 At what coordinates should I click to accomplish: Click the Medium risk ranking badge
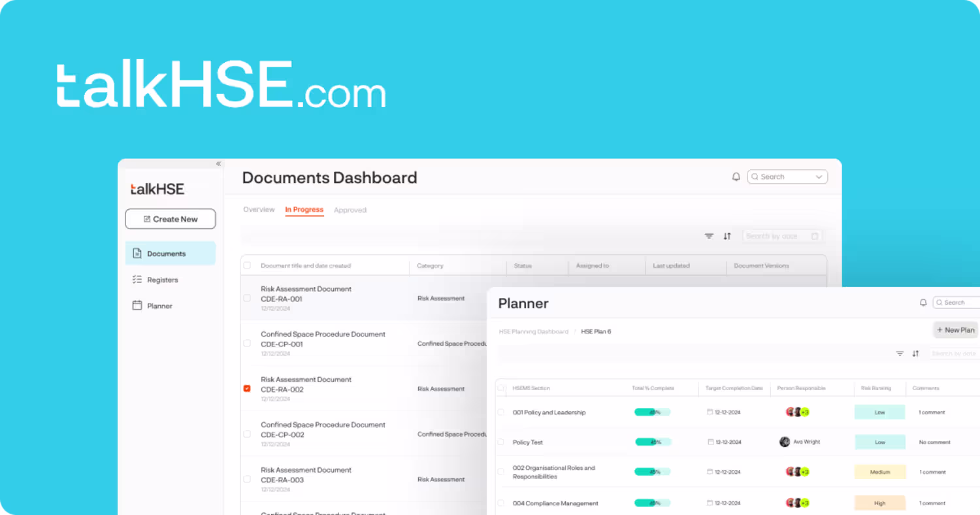coord(880,472)
